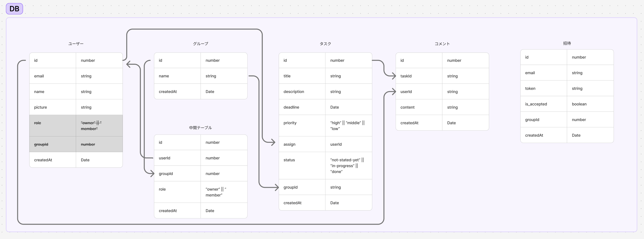Click the id cell in タスク table
Screen dimensions: 644x239
click(x=302, y=60)
